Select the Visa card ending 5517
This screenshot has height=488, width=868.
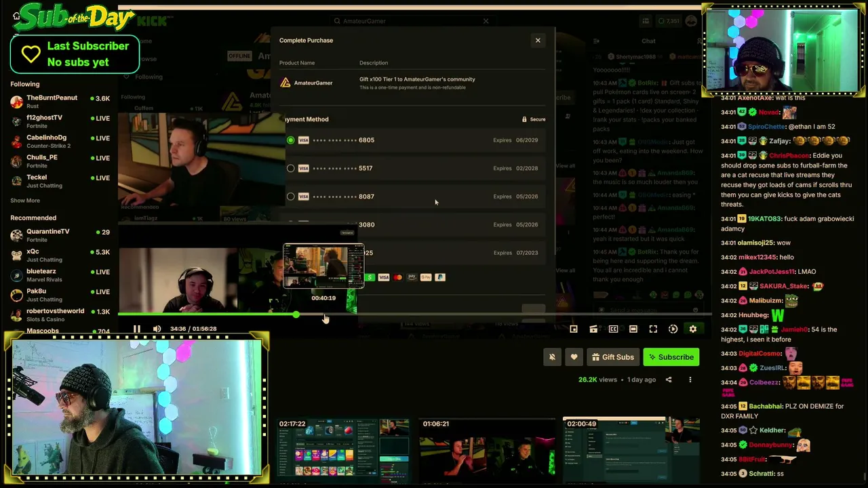click(x=414, y=168)
